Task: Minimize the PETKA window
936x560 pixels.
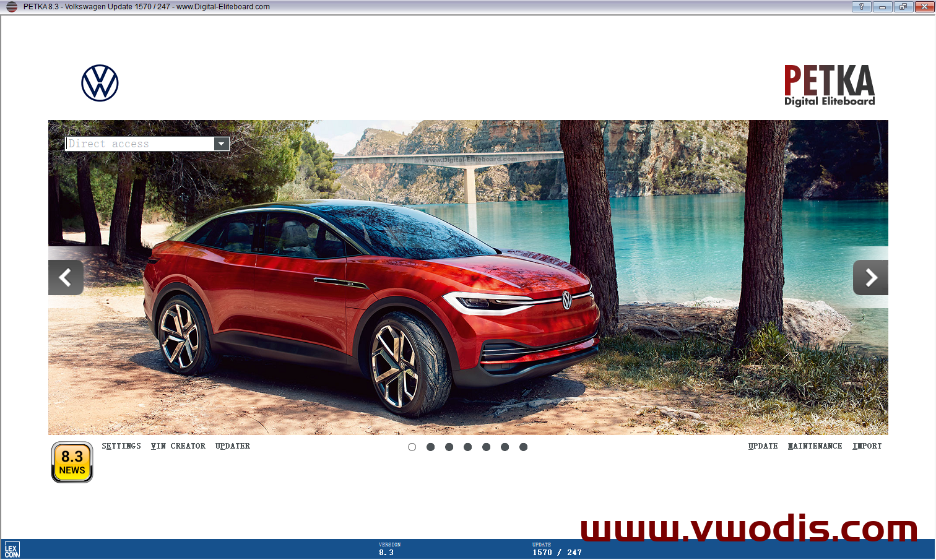Action: [x=882, y=7]
